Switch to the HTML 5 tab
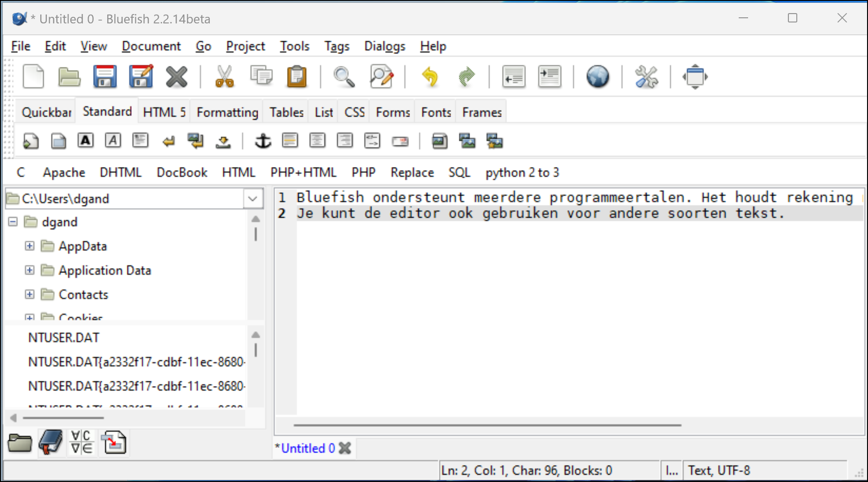 pyautogui.click(x=164, y=112)
